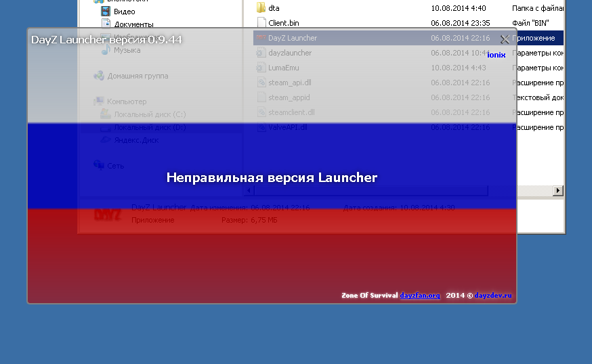Screen dimensions: 592x364
Task: Close the DayZ Launcher overlay window
Action: 505,39
